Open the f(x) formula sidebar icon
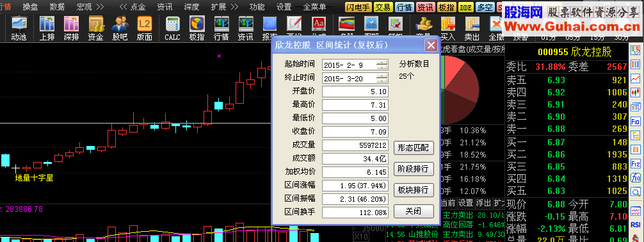 pos(636,178)
